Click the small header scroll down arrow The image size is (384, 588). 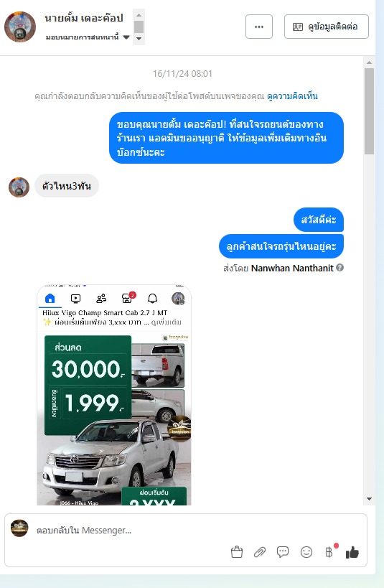point(139,39)
